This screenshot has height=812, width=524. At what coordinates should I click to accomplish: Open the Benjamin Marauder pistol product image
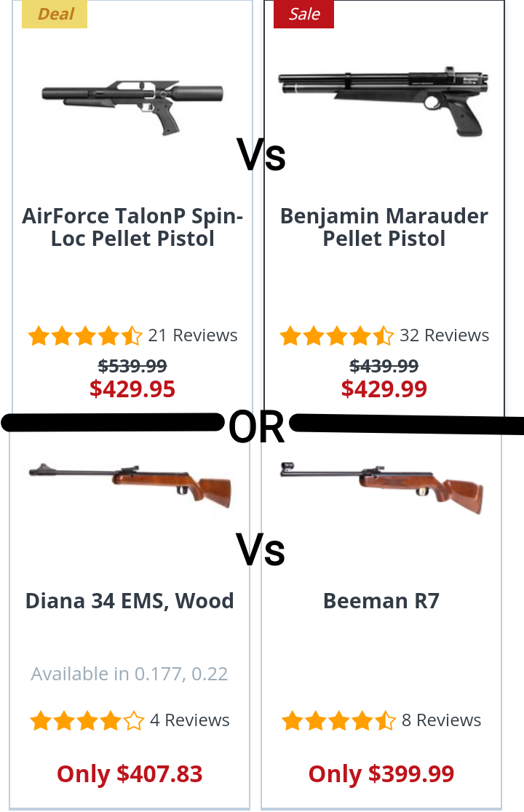pos(384,101)
